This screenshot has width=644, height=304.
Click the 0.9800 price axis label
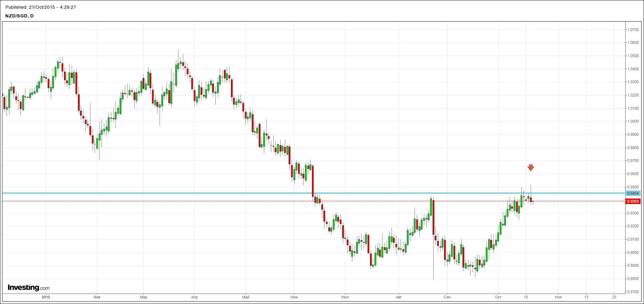(632, 148)
